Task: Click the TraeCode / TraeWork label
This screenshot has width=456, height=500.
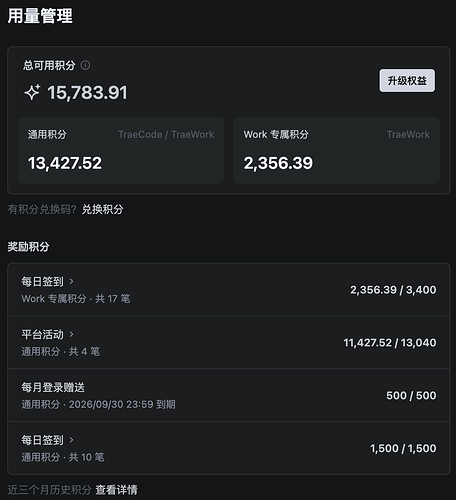Action: (166, 134)
